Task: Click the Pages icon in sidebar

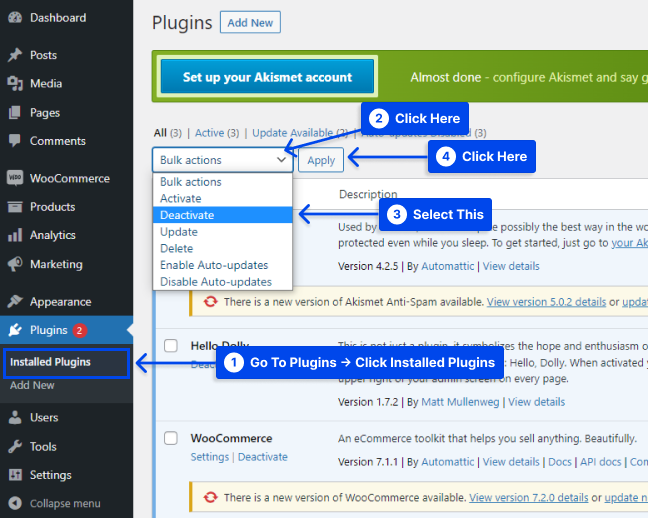Action: click(15, 112)
